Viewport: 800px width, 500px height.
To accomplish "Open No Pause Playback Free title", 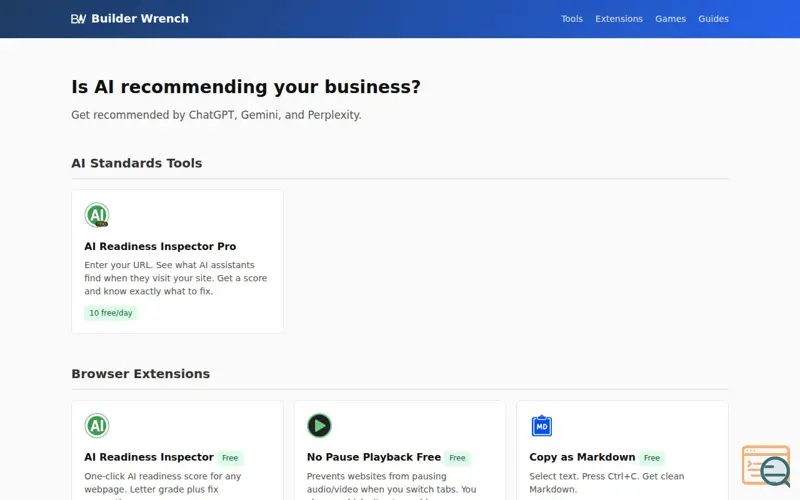I will (374, 457).
